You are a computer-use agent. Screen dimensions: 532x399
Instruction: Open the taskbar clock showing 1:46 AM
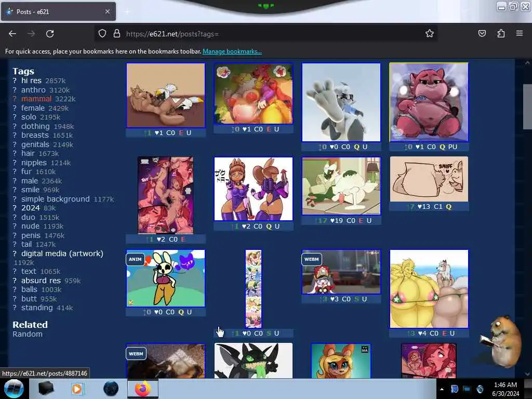coord(506,389)
